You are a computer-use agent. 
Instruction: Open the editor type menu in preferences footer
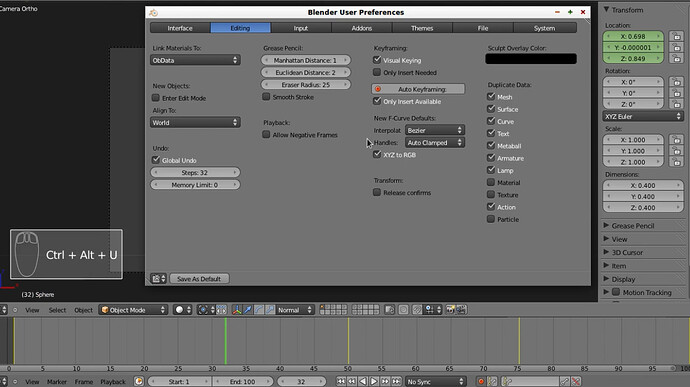pyautogui.click(x=158, y=279)
